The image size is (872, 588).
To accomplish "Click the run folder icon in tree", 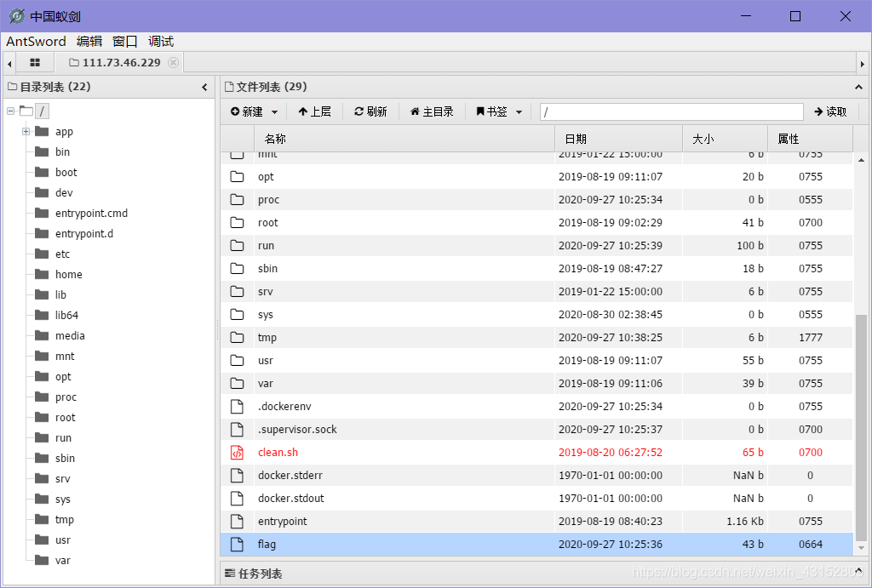I will click(42, 437).
